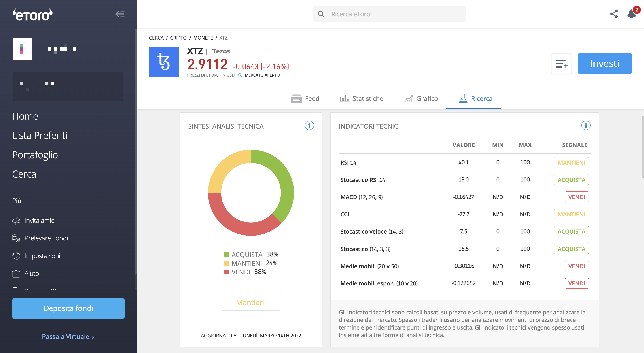Click the add-to-watchlist icon button
This screenshot has height=353, width=644.
click(561, 64)
